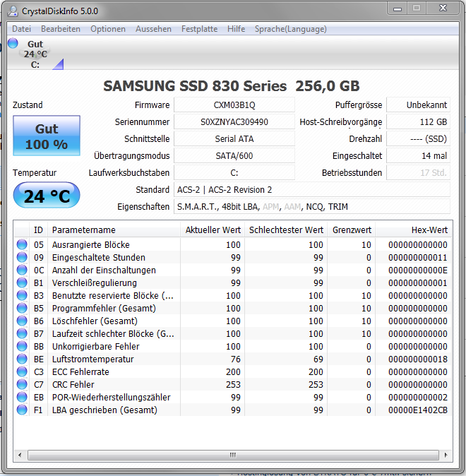Click the Übertragungsmodus SATA/600 field
This screenshot has width=466, height=476.
click(x=234, y=156)
